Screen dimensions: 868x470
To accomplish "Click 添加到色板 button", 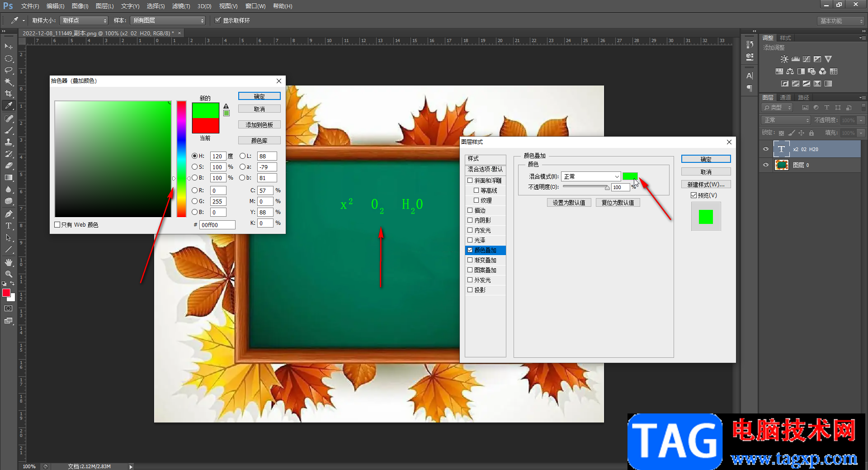I will [x=259, y=124].
